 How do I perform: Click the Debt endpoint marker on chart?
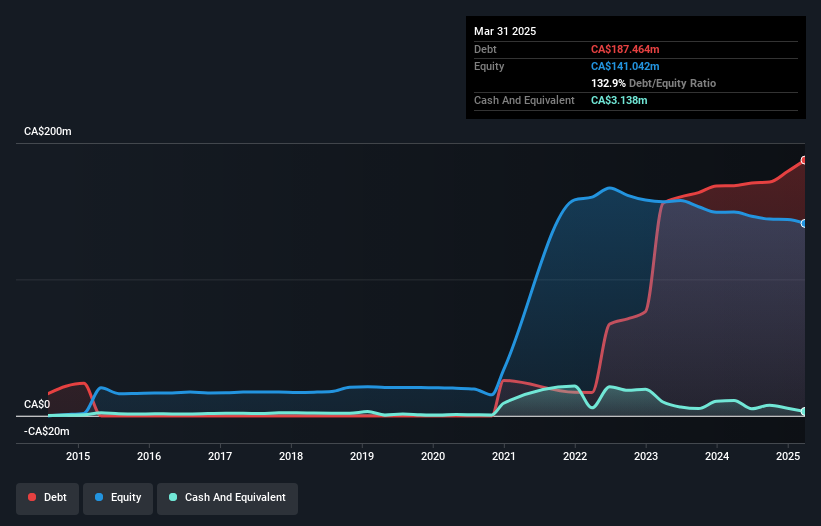(804, 160)
